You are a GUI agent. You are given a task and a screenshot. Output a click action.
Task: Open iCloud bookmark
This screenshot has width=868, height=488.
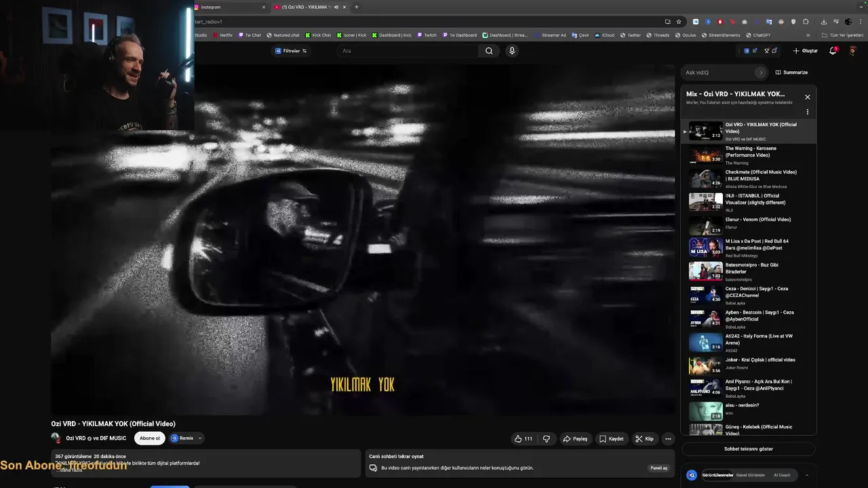click(x=605, y=35)
